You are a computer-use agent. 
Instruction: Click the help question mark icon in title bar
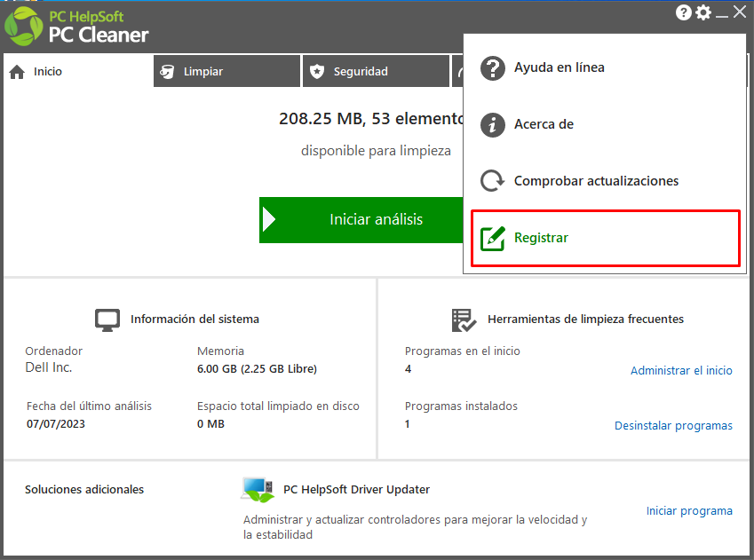tap(684, 12)
